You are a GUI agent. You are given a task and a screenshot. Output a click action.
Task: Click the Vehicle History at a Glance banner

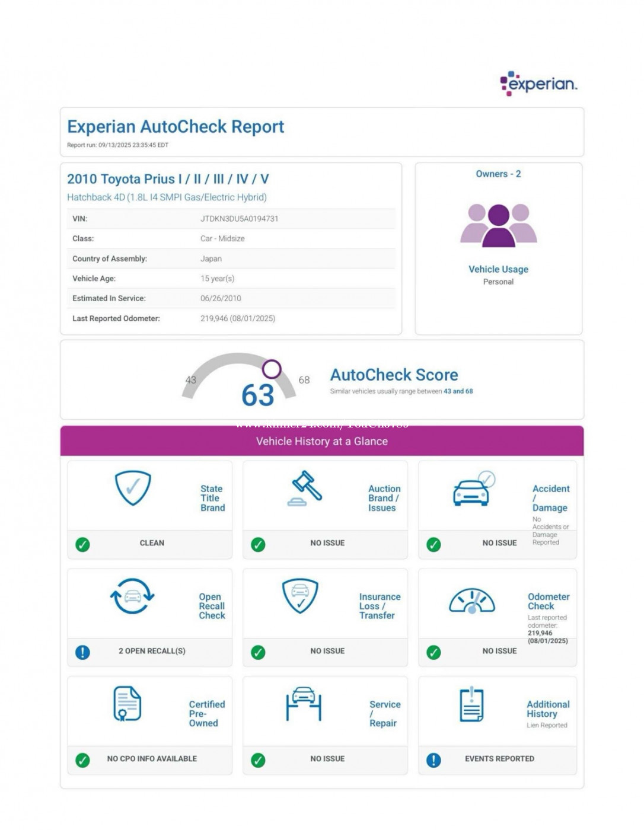321,441
